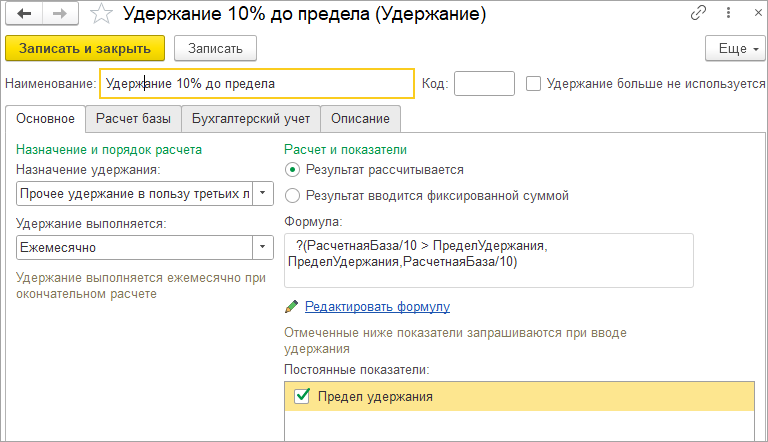
Task: Close the form with the X icon
Action: (758, 13)
